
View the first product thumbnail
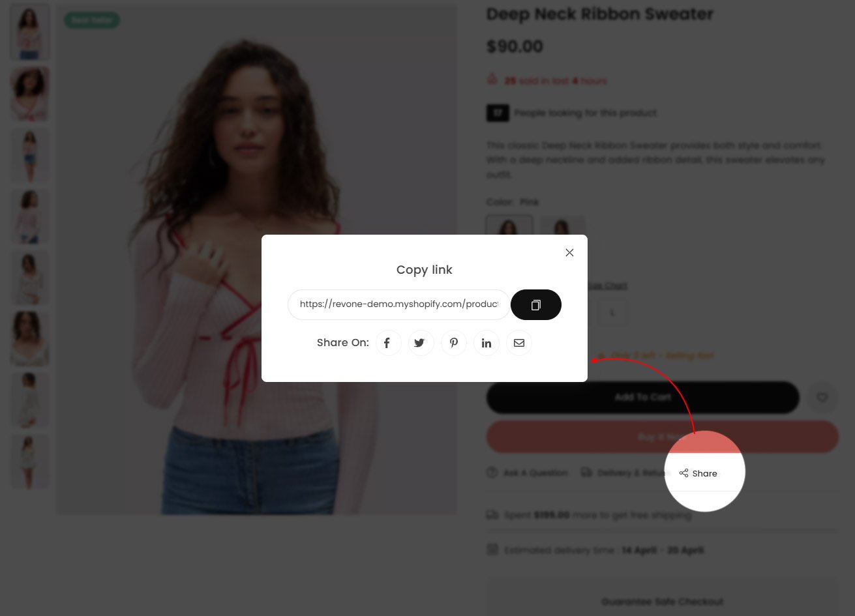[29, 32]
